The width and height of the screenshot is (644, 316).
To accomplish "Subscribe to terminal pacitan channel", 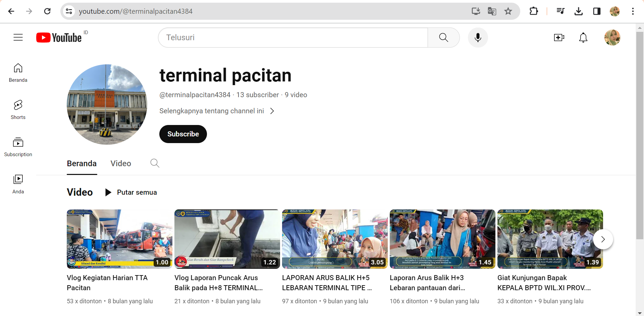I will [183, 134].
